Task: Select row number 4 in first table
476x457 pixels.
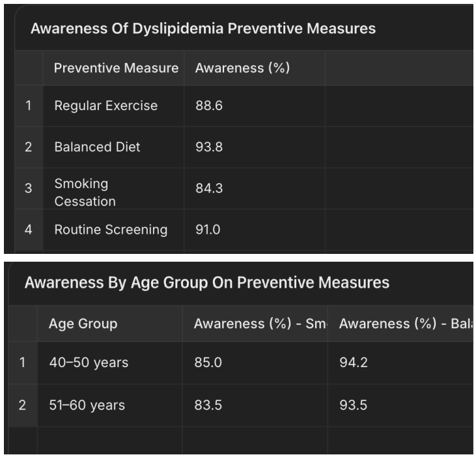Action: (x=28, y=229)
